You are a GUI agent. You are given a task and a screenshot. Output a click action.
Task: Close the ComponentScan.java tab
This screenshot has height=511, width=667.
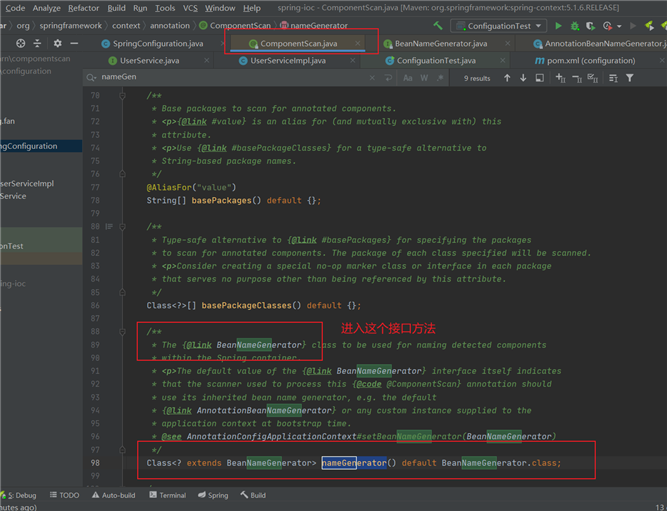pyautogui.click(x=358, y=43)
